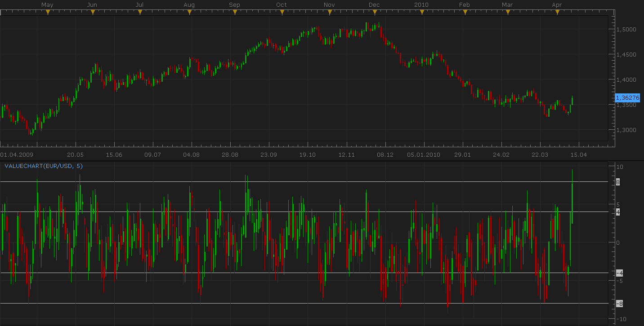644x326 pixels.
Task: Click the 0 value on indicator axis
Action: [x=618, y=243]
